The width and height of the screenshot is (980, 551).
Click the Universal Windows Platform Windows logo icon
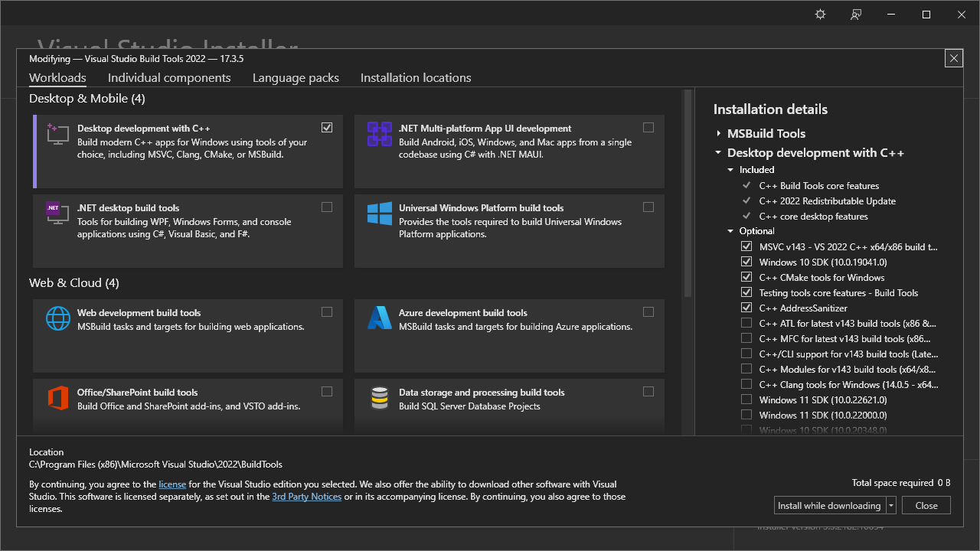click(x=380, y=214)
